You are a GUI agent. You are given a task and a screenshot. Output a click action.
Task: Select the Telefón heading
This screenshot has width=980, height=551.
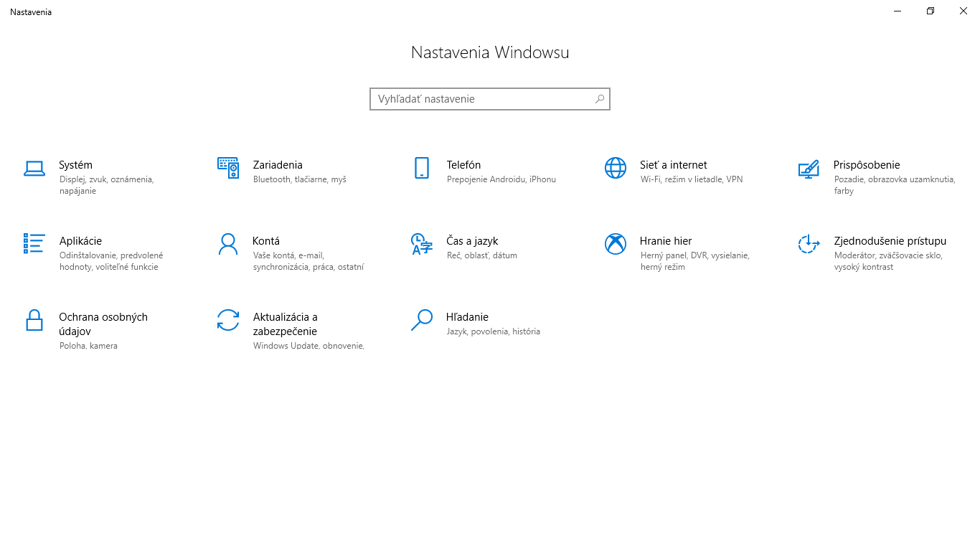463,165
